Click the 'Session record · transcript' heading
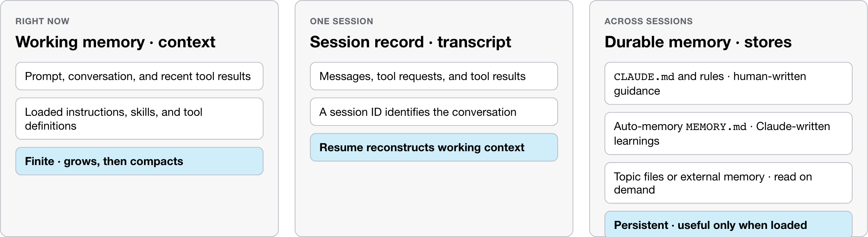This screenshot has width=868, height=237. pos(410,42)
